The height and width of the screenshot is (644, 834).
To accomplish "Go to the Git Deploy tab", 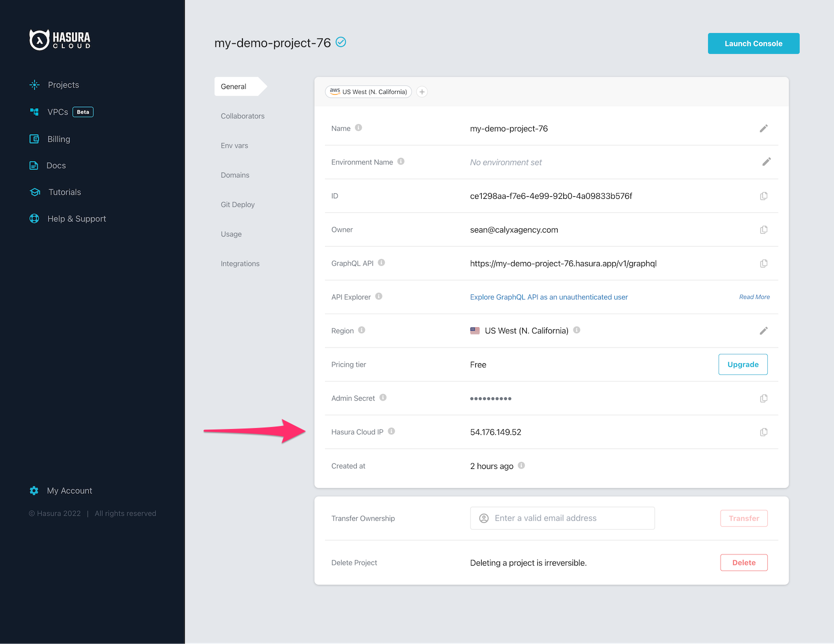I will [x=237, y=205].
